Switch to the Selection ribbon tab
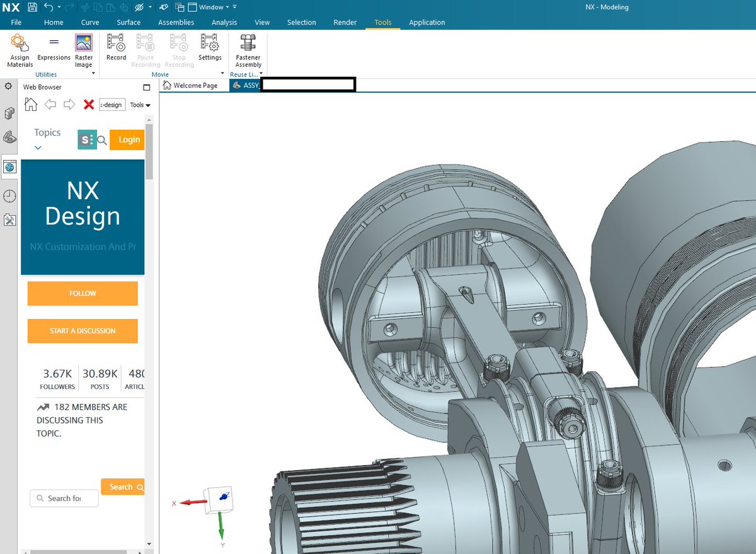This screenshot has height=554, width=756. [x=302, y=22]
